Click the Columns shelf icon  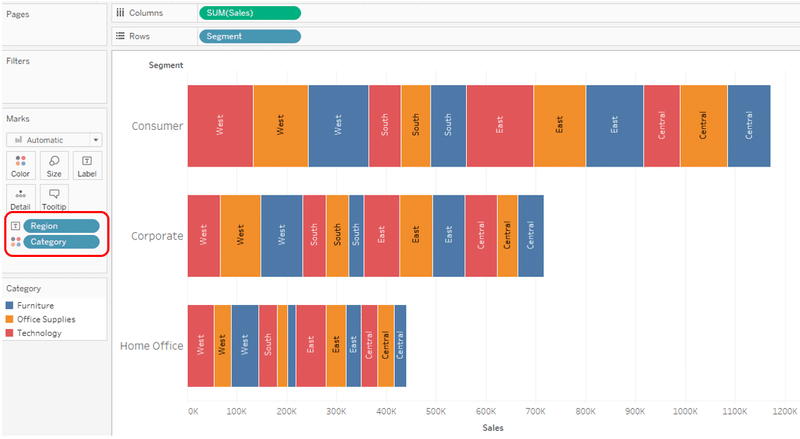121,13
